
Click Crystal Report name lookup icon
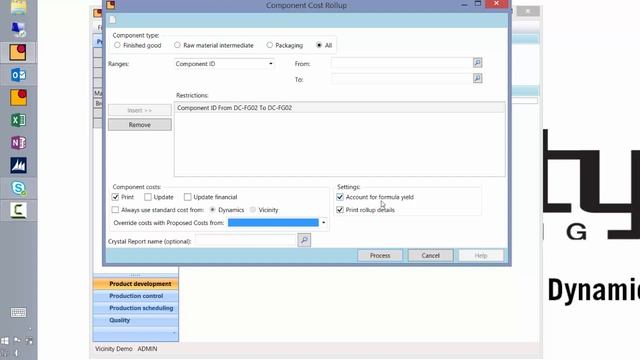click(304, 240)
